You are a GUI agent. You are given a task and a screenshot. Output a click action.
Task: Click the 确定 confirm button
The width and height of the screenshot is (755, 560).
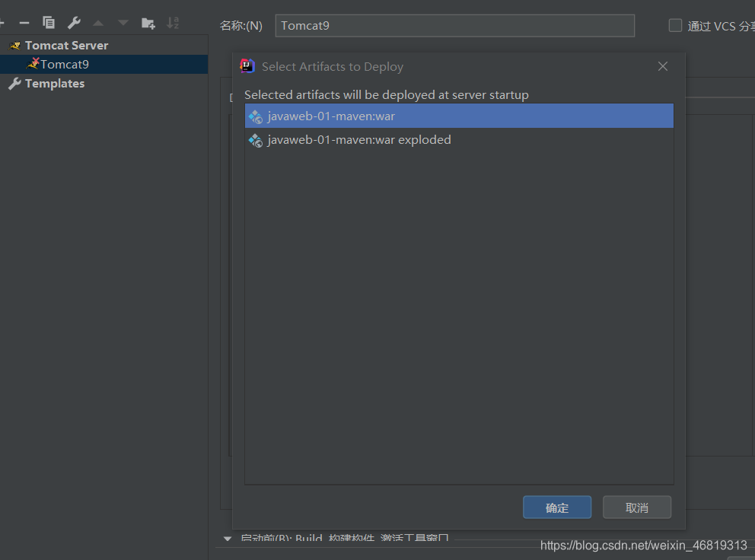click(x=557, y=508)
